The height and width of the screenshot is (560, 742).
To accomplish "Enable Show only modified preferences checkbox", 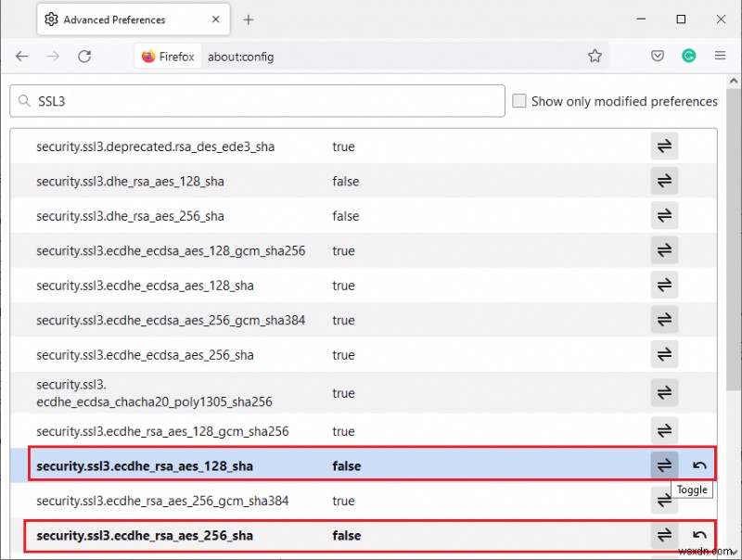I will 519,101.
